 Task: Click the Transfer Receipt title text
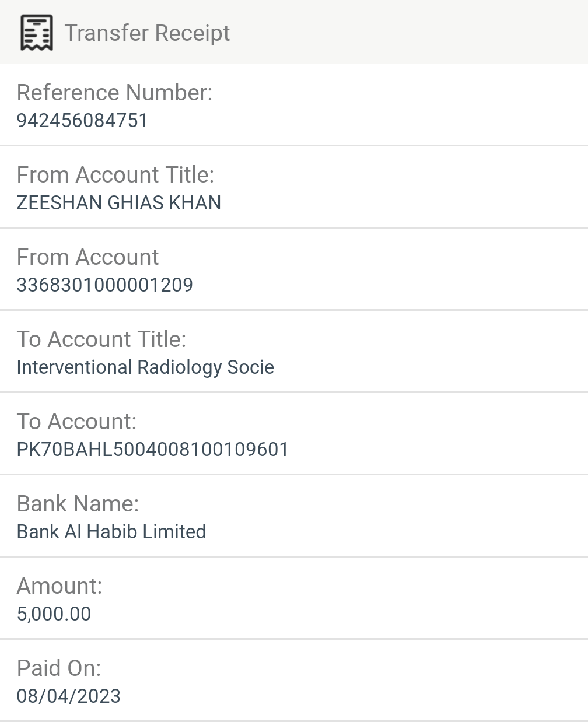click(147, 33)
